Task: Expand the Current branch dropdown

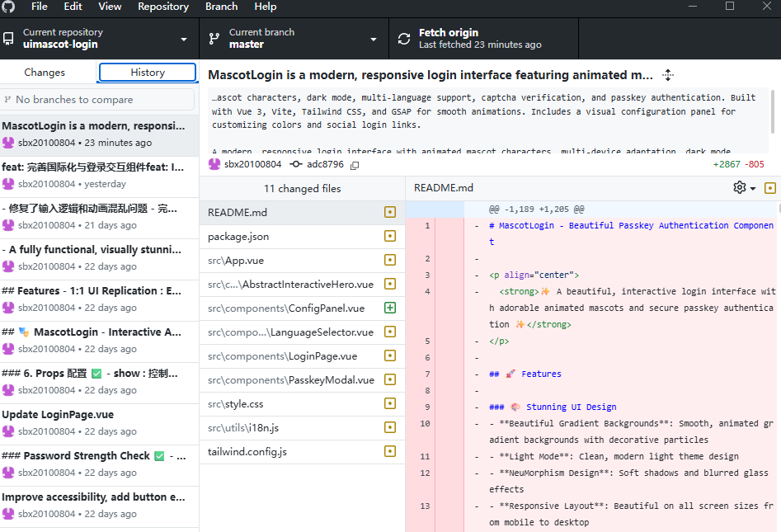Action: coord(374,40)
